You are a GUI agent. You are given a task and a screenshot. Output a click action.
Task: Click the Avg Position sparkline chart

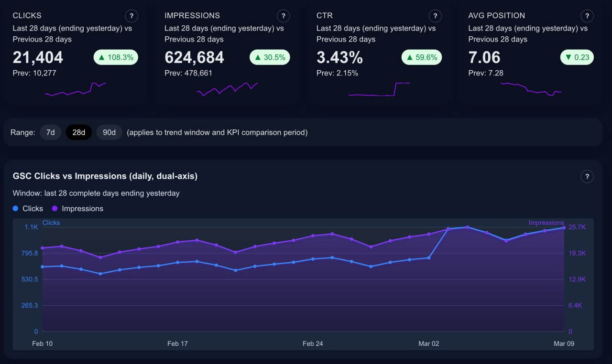(531, 89)
